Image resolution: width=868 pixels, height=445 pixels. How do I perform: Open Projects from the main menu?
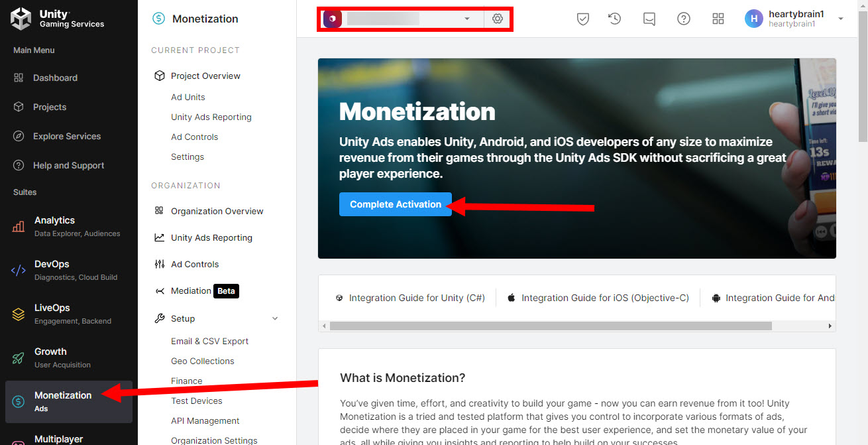(50, 107)
